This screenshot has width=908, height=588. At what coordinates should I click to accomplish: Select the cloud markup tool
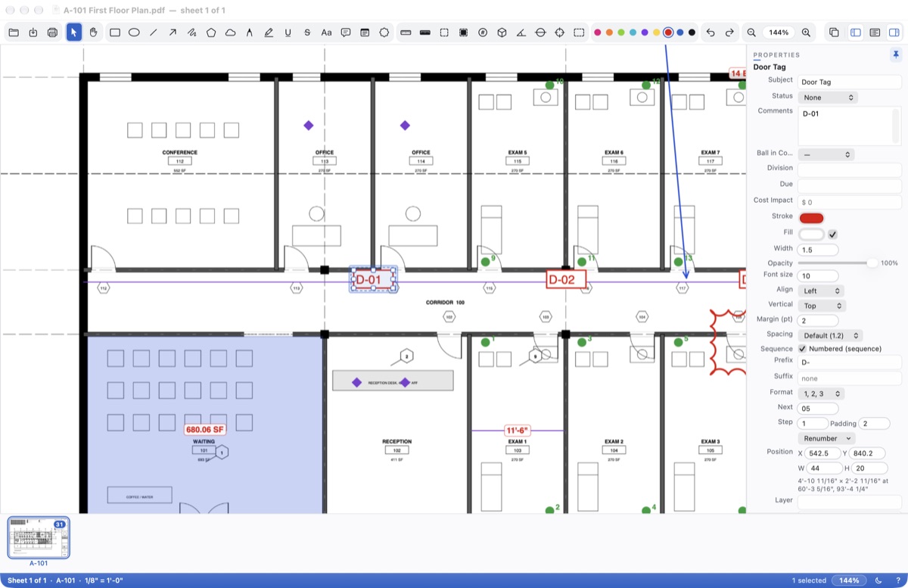coord(231,33)
